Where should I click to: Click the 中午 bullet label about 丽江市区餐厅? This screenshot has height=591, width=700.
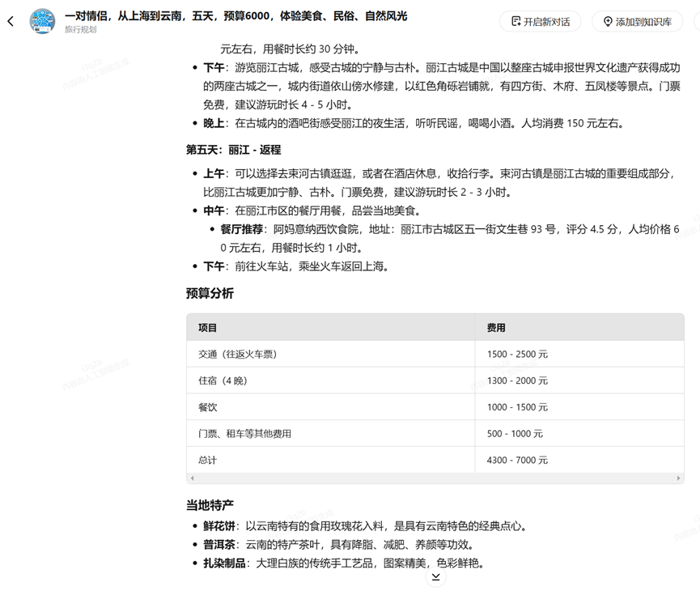click(214, 210)
